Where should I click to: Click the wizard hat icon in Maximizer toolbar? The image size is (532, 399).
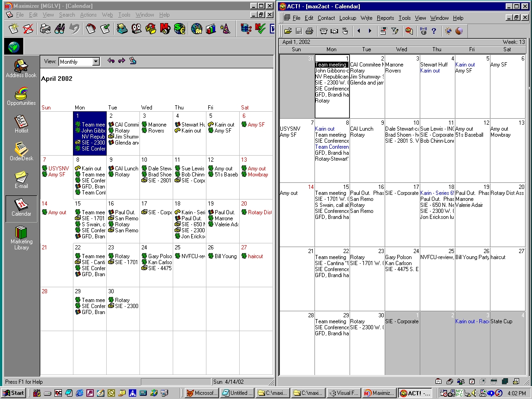point(225,29)
